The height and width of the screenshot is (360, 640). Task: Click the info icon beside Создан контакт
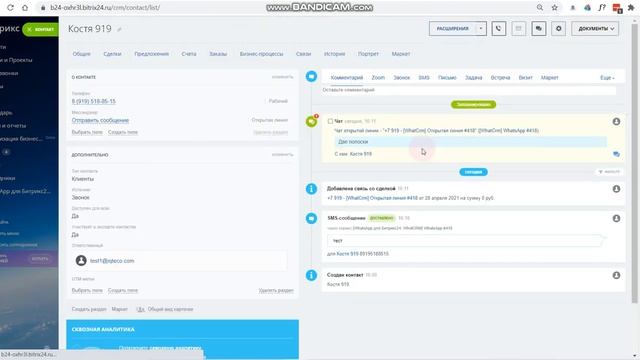click(311, 275)
